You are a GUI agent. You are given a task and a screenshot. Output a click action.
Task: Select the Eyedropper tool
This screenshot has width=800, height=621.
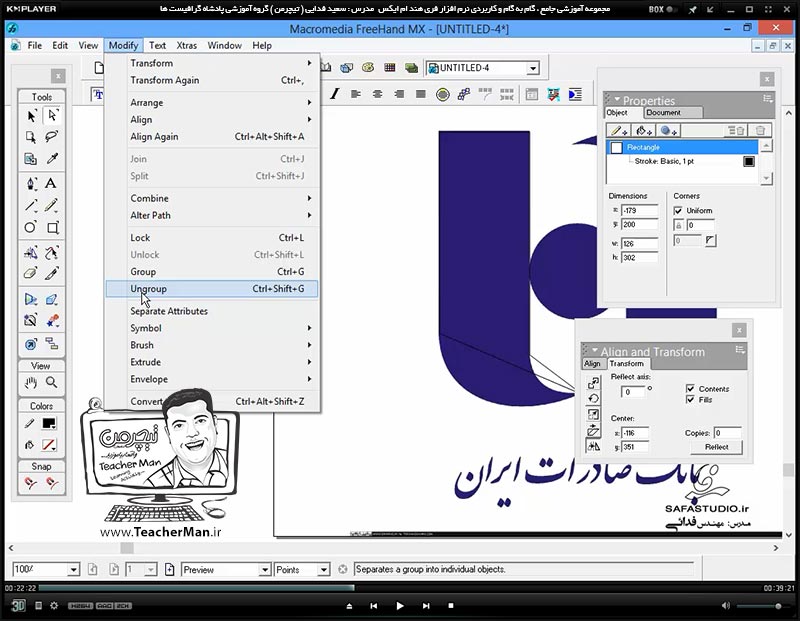52,159
